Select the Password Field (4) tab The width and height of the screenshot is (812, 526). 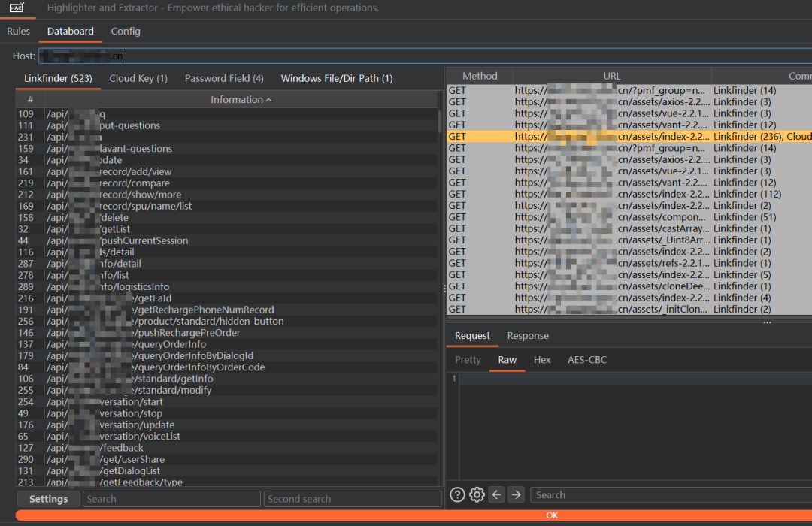224,78
